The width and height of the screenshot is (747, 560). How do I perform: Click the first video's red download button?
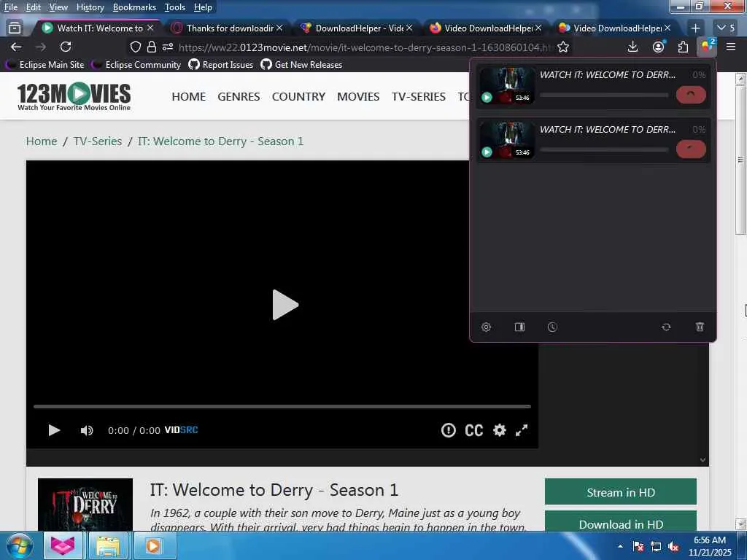click(691, 94)
